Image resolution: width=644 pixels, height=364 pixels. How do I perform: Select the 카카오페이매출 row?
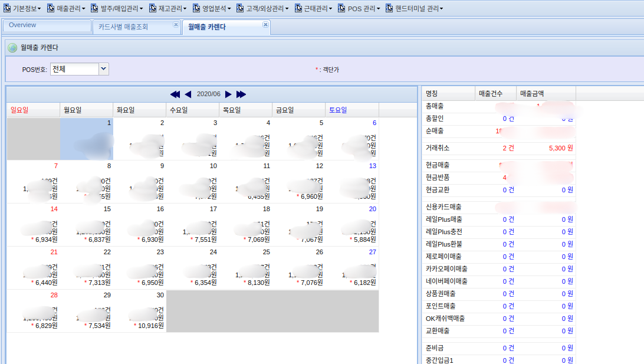pyautogui.click(x=499, y=268)
